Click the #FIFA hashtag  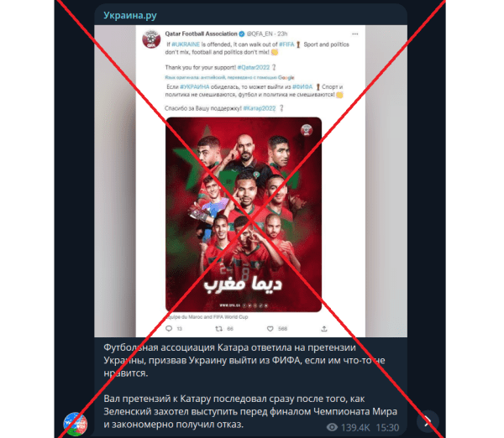(x=286, y=44)
